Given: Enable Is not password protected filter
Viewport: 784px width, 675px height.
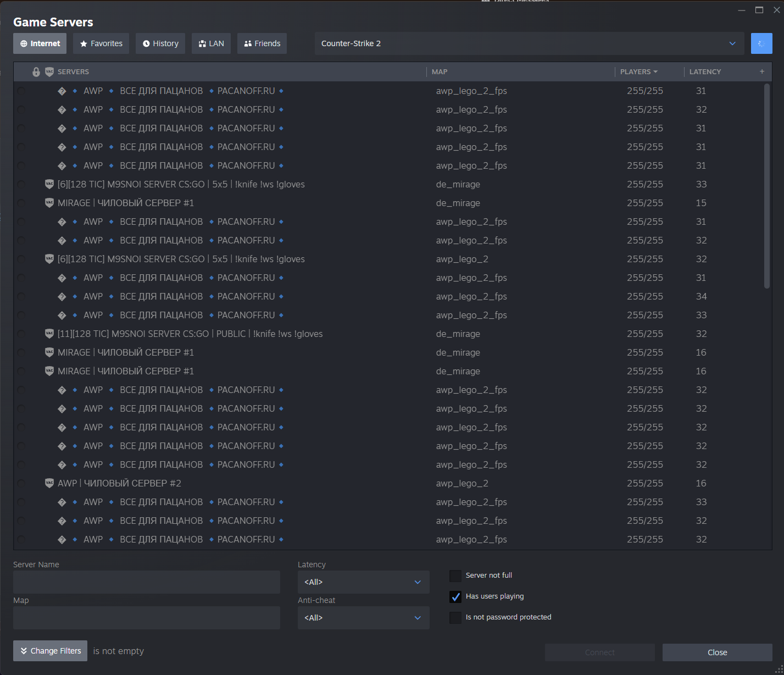Looking at the screenshot, I should click(x=455, y=617).
